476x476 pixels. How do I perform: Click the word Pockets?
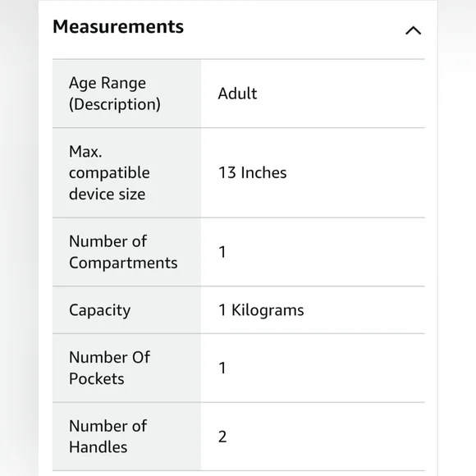point(97,379)
